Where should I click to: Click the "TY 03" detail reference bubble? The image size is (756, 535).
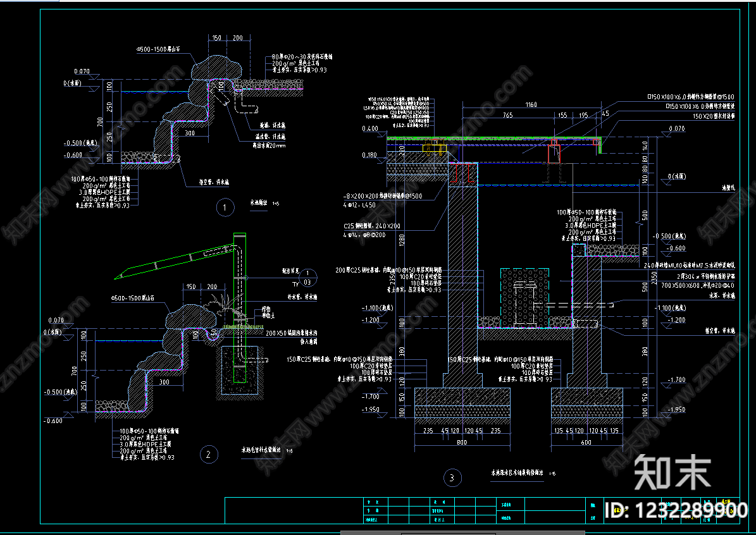pyautogui.click(x=307, y=278)
